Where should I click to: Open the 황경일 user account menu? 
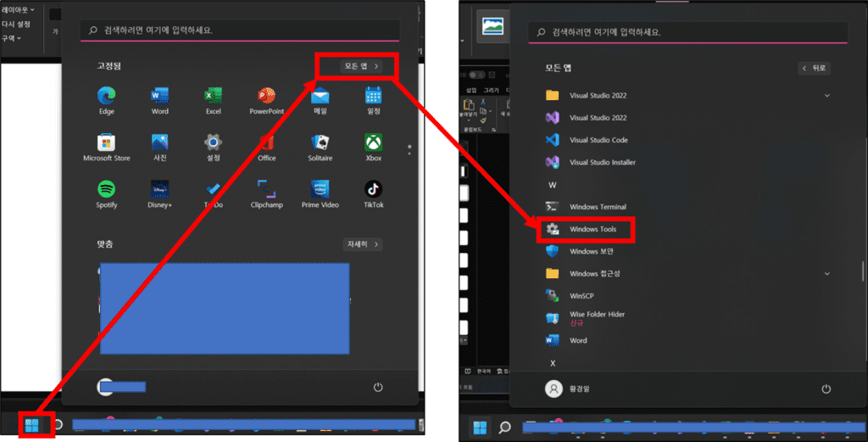pyautogui.click(x=567, y=389)
